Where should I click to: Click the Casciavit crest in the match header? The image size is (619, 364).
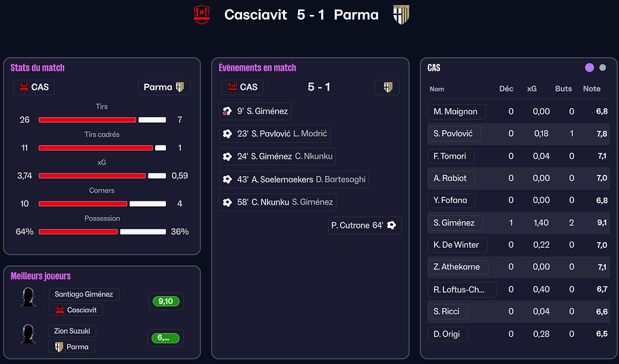[202, 15]
